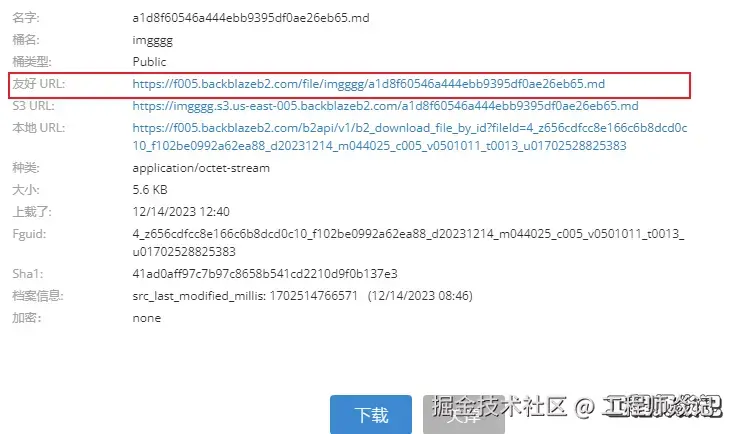Click the src_last_modified_millis file info value
This screenshot has height=434, width=729.
click(x=302, y=296)
